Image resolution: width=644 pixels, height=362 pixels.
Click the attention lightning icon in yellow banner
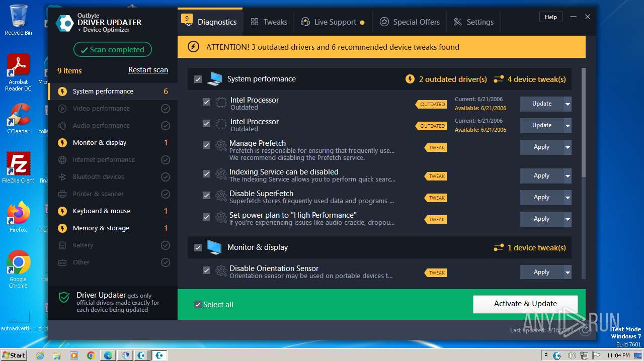click(193, 47)
